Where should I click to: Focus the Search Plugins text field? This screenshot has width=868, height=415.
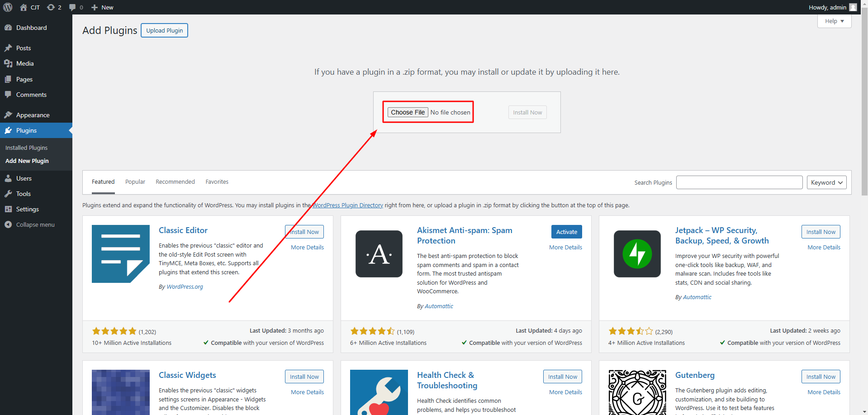tap(739, 182)
